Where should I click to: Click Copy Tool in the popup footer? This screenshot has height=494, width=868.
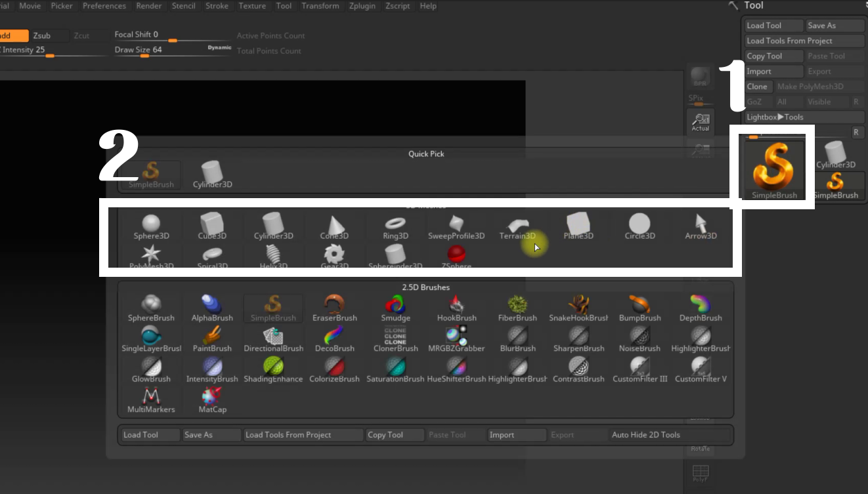(395, 434)
